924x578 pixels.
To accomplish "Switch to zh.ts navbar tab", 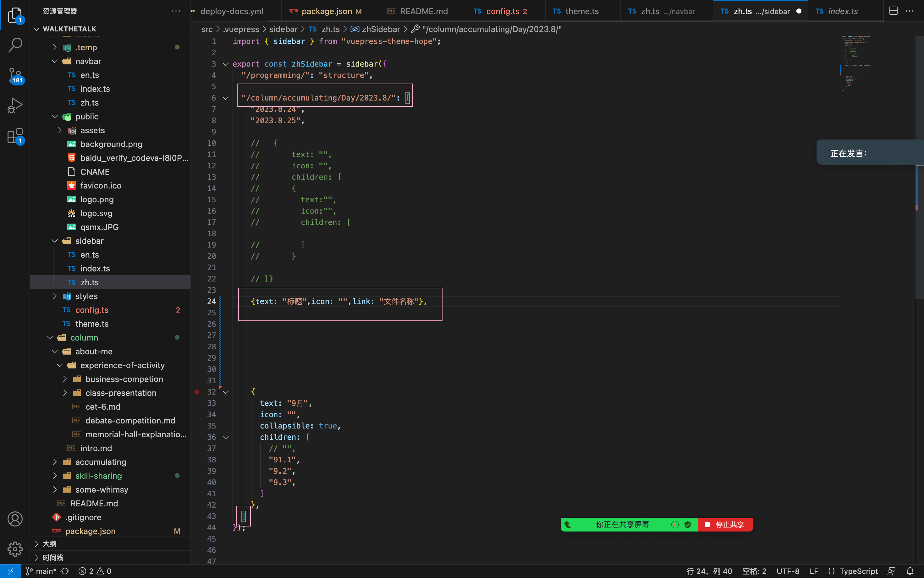I will coord(667,11).
